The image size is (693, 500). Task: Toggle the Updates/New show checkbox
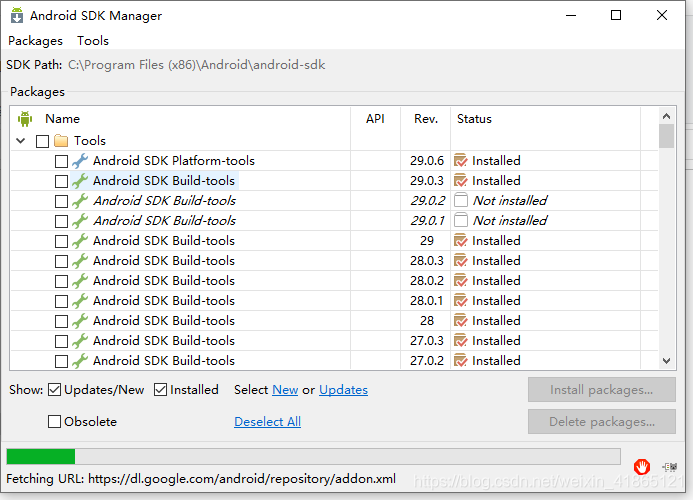tap(54, 390)
